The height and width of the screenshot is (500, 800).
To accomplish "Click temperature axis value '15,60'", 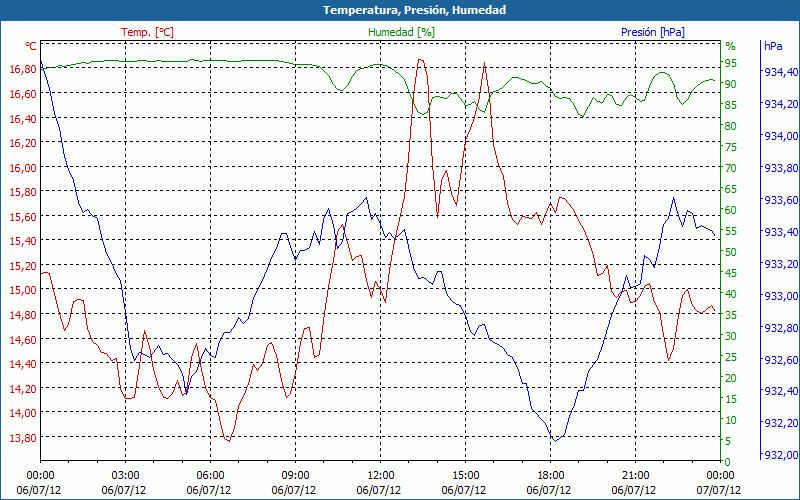I will tap(23, 217).
